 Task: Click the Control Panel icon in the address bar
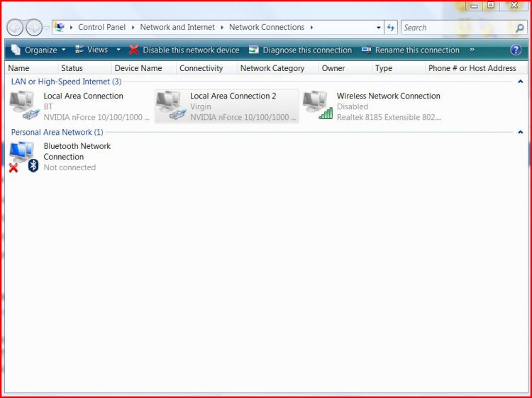(60, 27)
